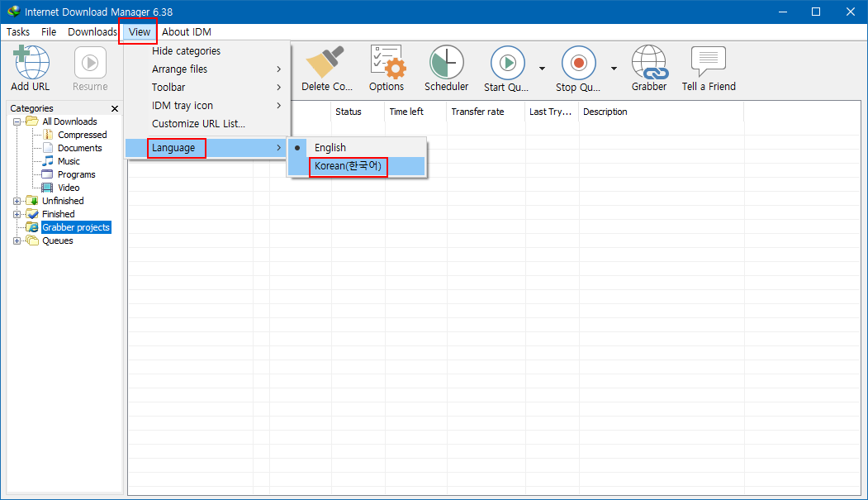The height and width of the screenshot is (500, 868).
Task: Maximize the IDM window
Action: 816,12
